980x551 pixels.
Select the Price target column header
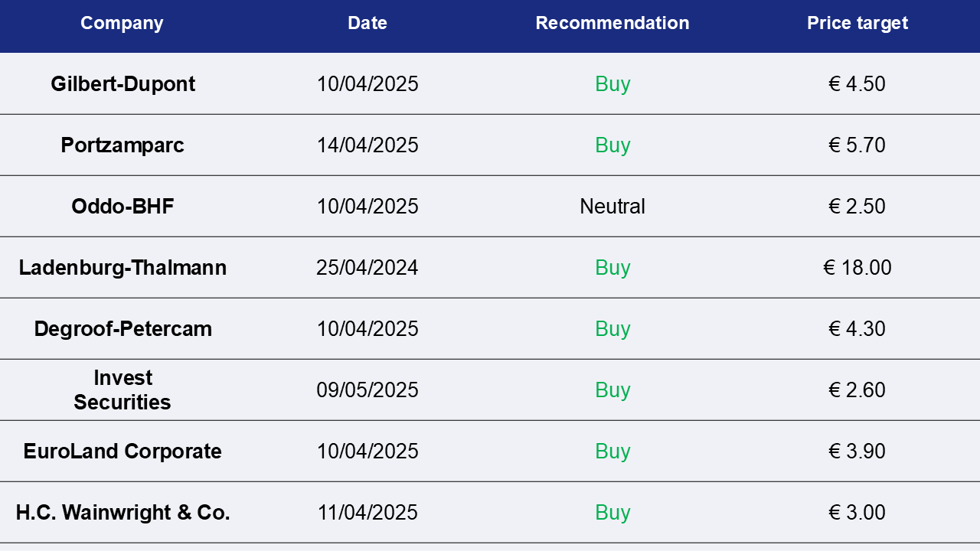(x=857, y=23)
